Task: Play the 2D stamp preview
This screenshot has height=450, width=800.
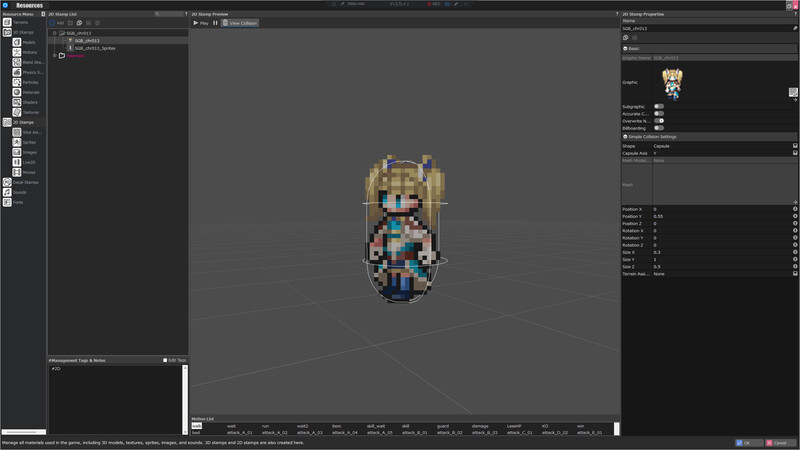Action: coord(201,23)
